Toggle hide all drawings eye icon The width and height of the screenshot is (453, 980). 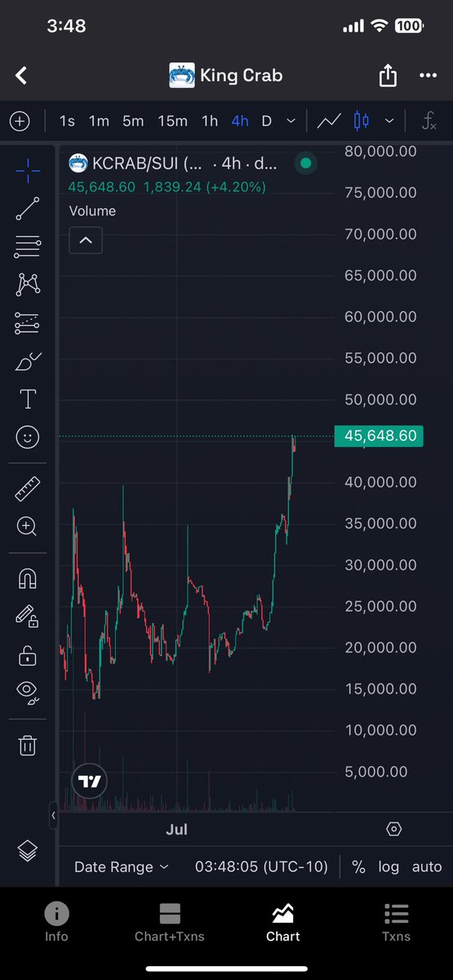coord(28,693)
